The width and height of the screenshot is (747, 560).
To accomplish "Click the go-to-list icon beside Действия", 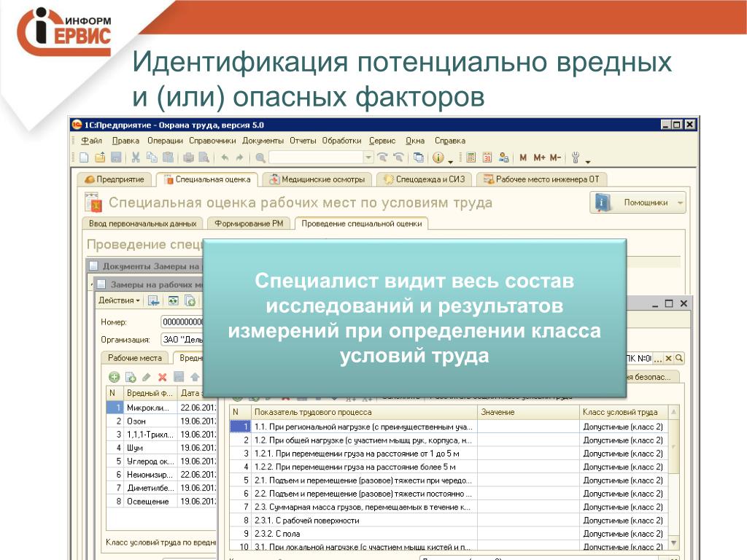I will (154, 300).
